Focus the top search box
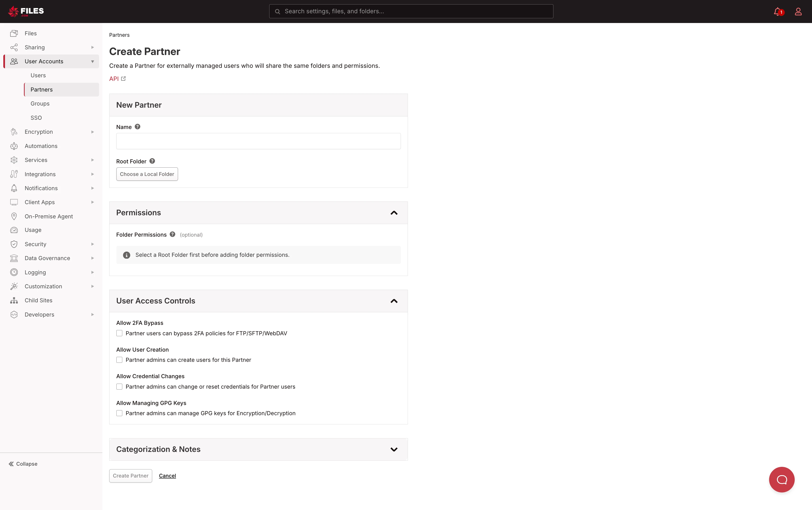The height and width of the screenshot is (510, 812). (411, 11)
